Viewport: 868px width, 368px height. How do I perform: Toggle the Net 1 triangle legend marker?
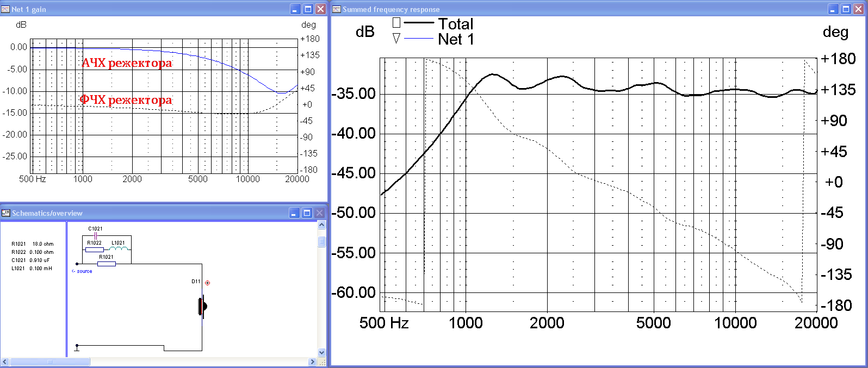click(396, 39)
